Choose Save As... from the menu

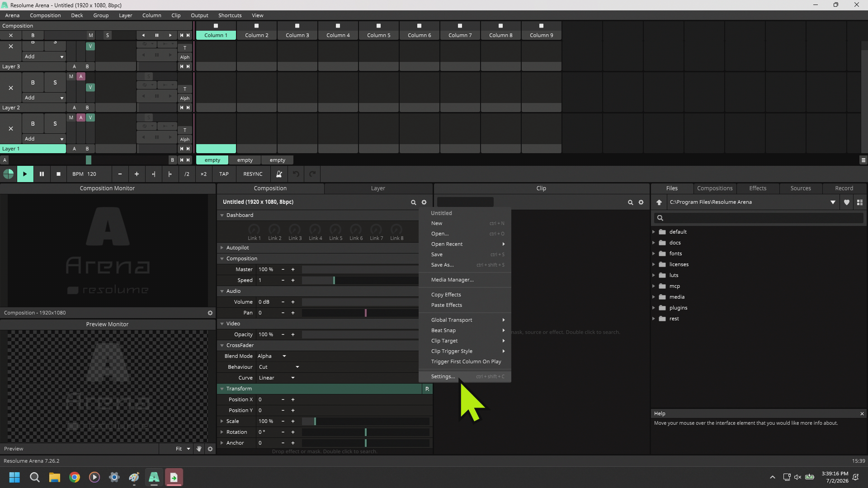pos(465,265)
